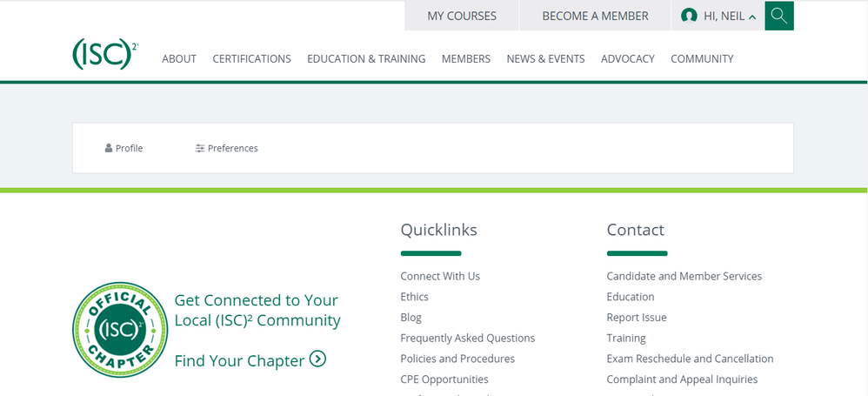
Task: Open Exam Reschedule and Cancellation link
Action: (690, 359)
